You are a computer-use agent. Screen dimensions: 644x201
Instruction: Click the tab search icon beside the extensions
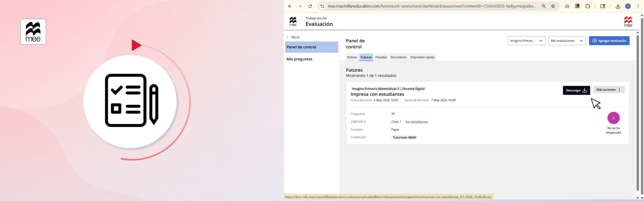point(603,6)
